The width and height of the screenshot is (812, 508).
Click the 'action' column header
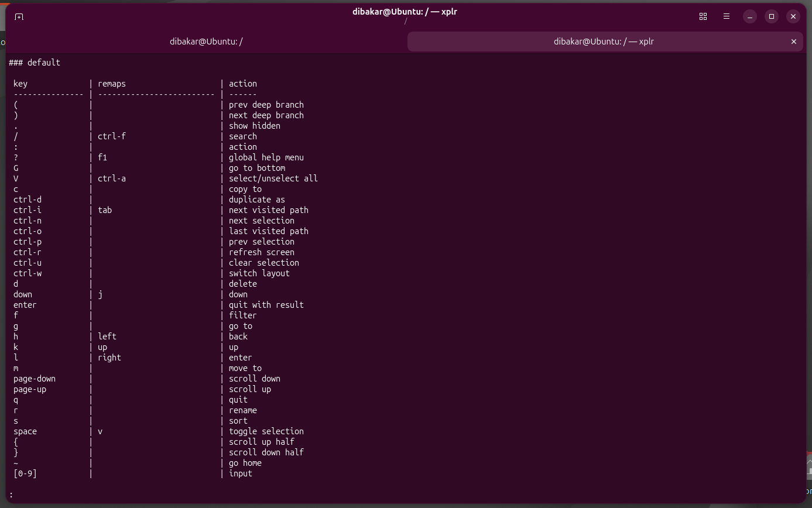pyautogui.click(x=243, y=84)
